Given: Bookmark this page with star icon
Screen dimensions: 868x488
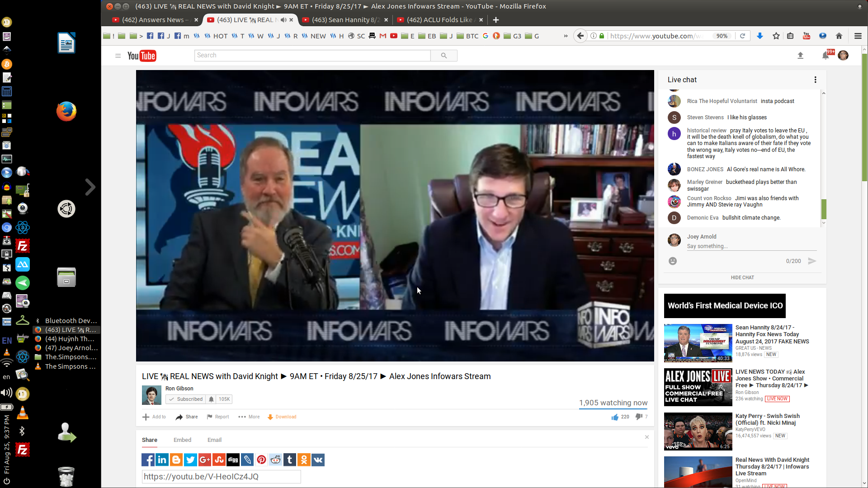Looking at the screenshot, I should tap(776, 36).
